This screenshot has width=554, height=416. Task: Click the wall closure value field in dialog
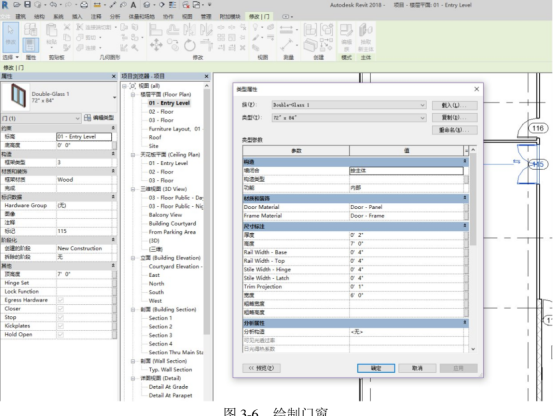coord(406,171)
